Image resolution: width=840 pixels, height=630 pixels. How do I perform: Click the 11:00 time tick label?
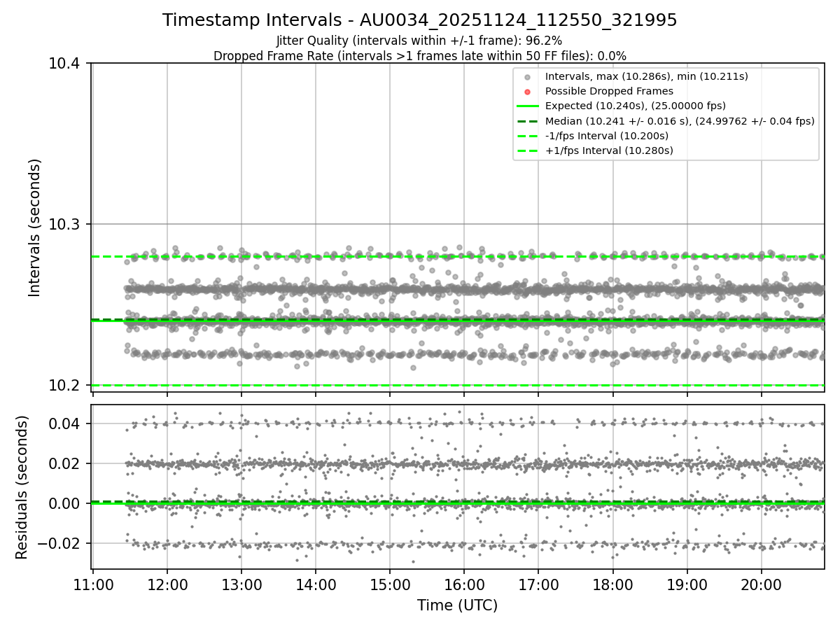[93, 584]
